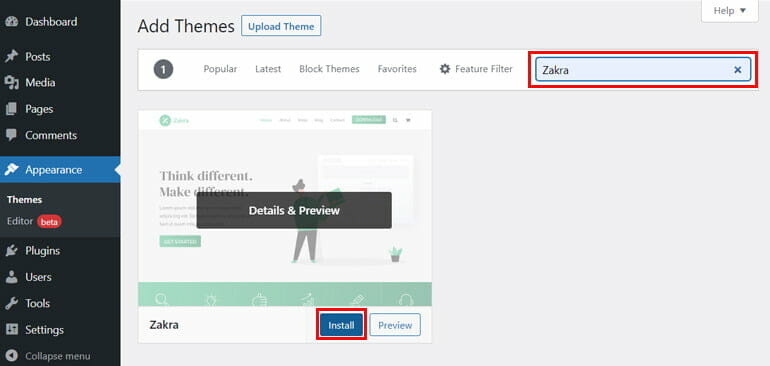
Task: Open the Themes submenu item
Action: [25, 200]
